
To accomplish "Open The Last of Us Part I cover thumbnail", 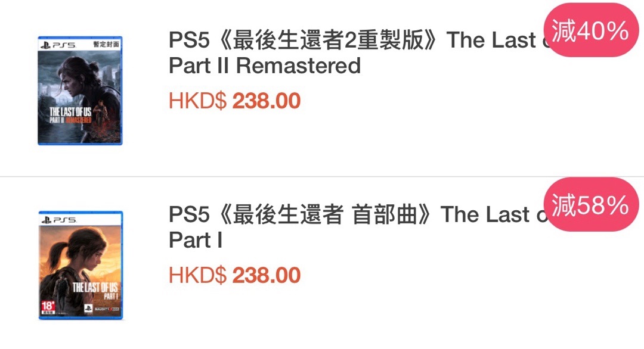I will (x=80, y=265).
